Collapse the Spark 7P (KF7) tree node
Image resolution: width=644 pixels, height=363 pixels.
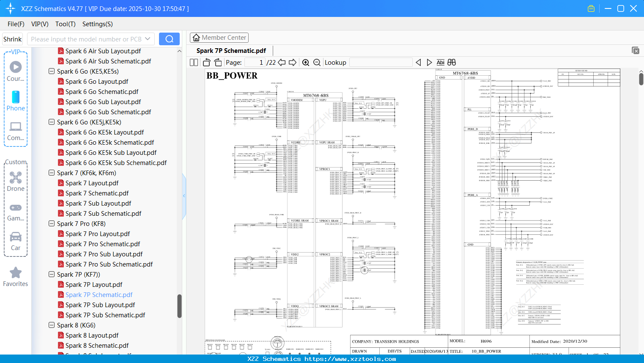[51, 274]
